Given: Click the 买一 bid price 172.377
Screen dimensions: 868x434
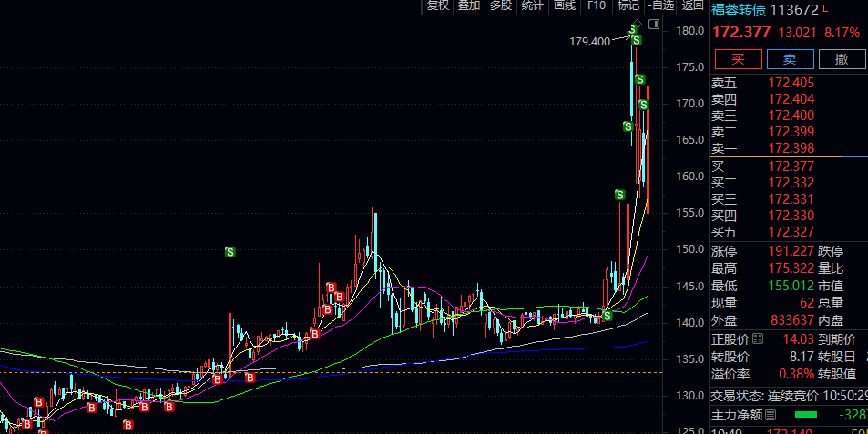Looking at the screenshot, I should (x=791, y=166).
